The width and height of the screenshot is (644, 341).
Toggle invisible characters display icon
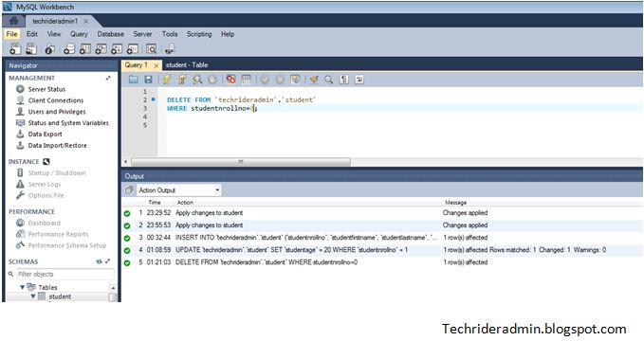pyautogui.click(x=343, y=80)
